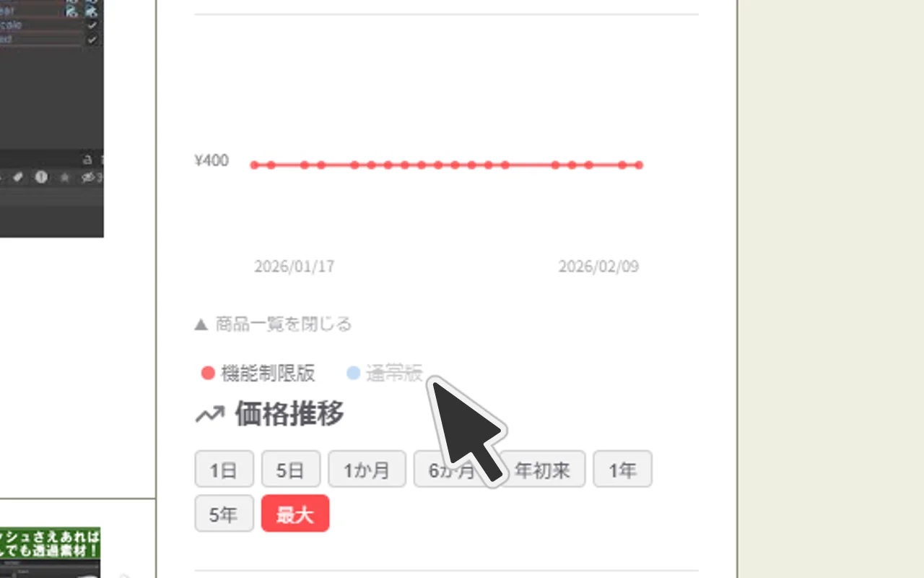Show the 5年 price history
The height and width of the screenshot is (578, 924).
tap(224, 514)
